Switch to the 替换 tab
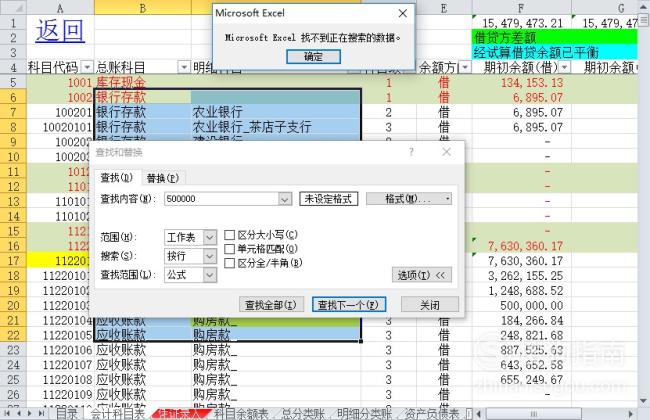650x420 pixels. point(163,178)
